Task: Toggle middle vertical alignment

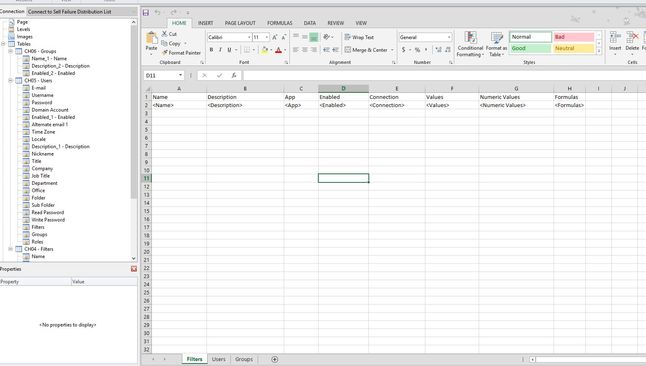Action: (305, 37)
